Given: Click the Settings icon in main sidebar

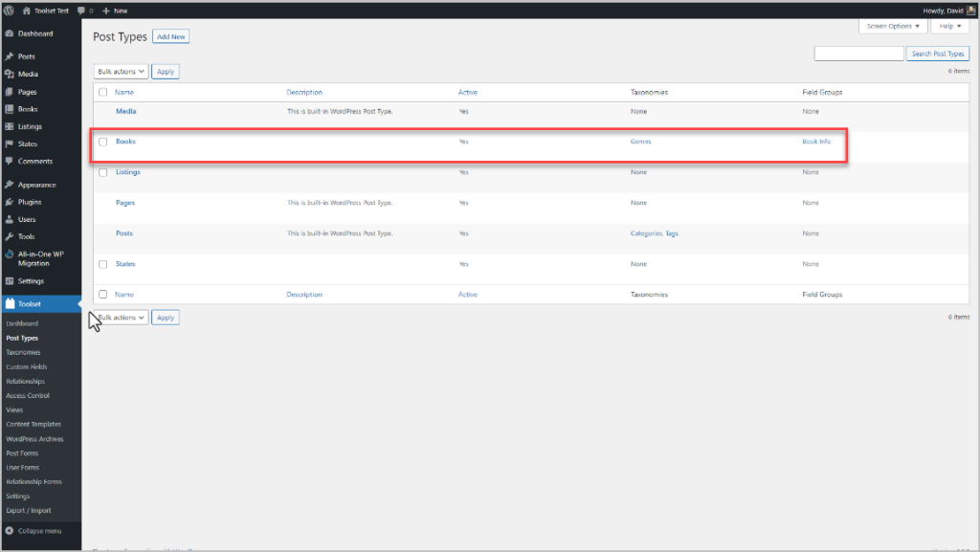Looking at the screenshot, I should coord(10,281).
